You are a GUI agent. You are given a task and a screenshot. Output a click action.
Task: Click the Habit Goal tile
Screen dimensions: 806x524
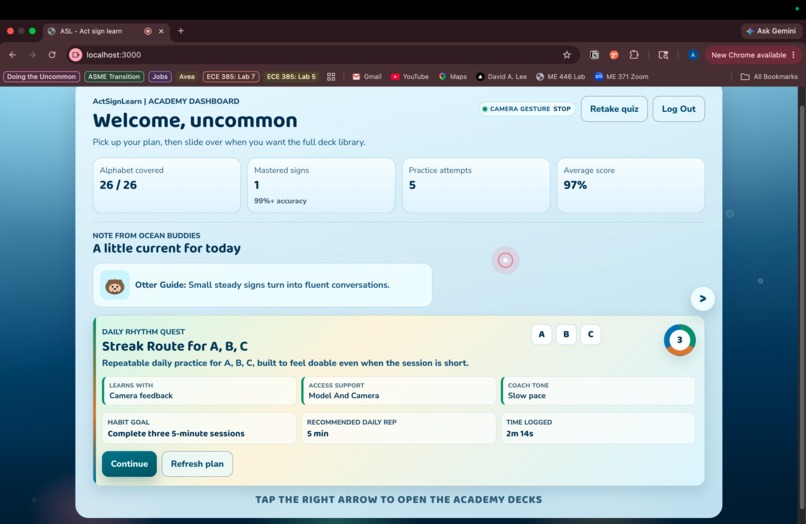pyautogui.click(x=199, y=428)
